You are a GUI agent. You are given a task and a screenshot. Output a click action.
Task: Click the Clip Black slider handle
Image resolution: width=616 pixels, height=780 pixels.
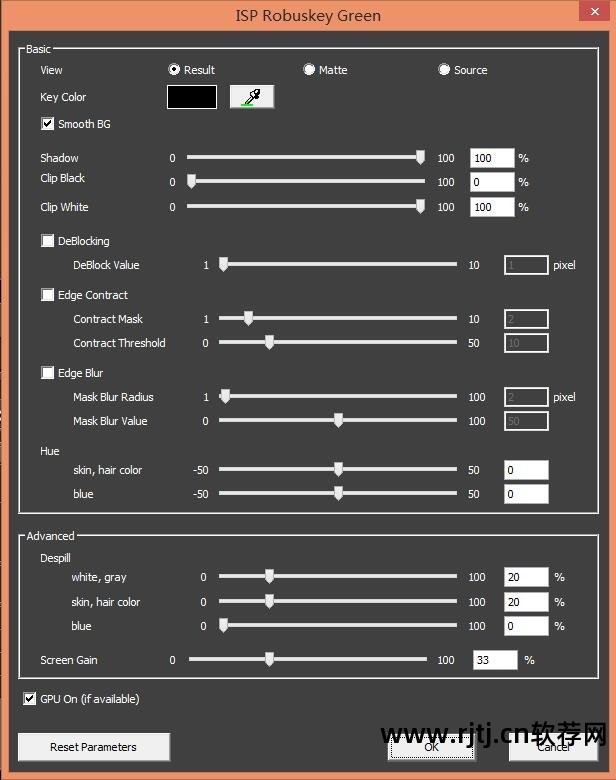click(191, 181)
